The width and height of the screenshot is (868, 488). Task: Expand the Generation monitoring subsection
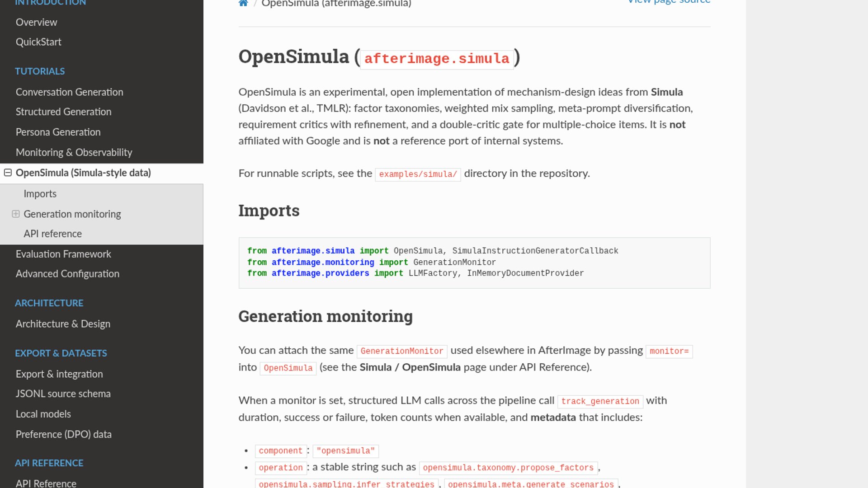[x=16, y=214]
